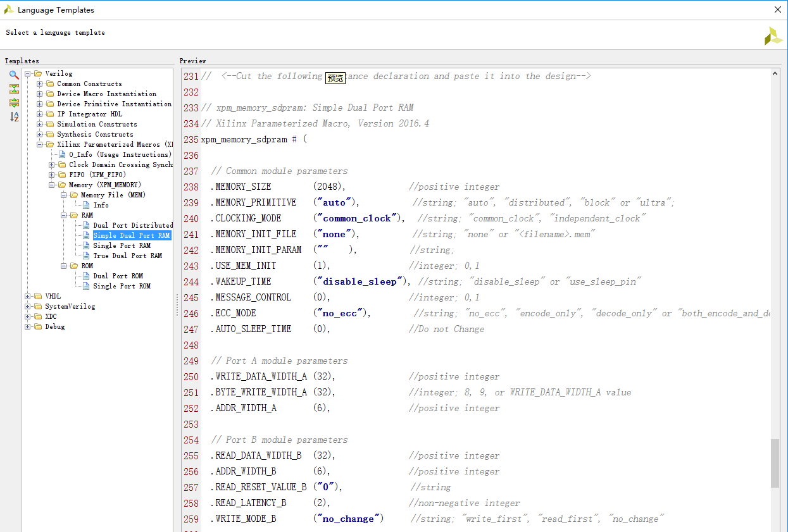The width and height of the screenshot is (788, 532).
Task: Click the SystemVerilog folder label
Action: [x=70, y=307]
